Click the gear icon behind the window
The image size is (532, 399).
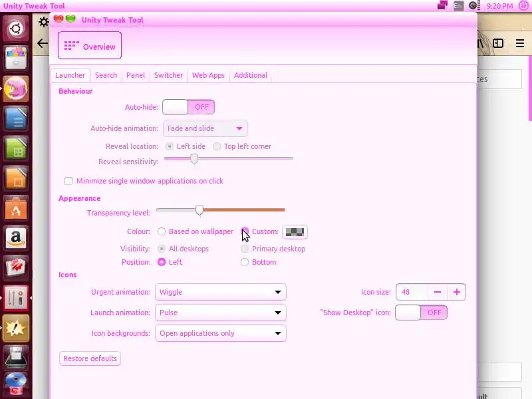pyautogui.click(x=43, y=22)
